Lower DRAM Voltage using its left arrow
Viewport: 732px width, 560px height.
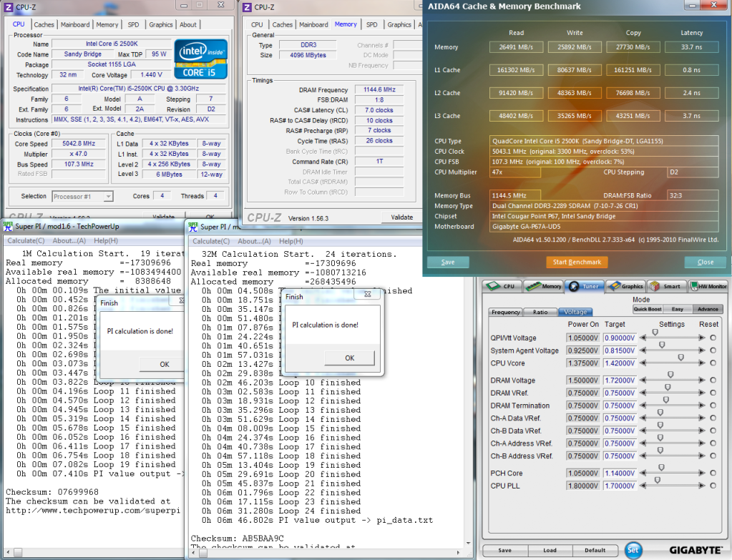click(643, 380)
